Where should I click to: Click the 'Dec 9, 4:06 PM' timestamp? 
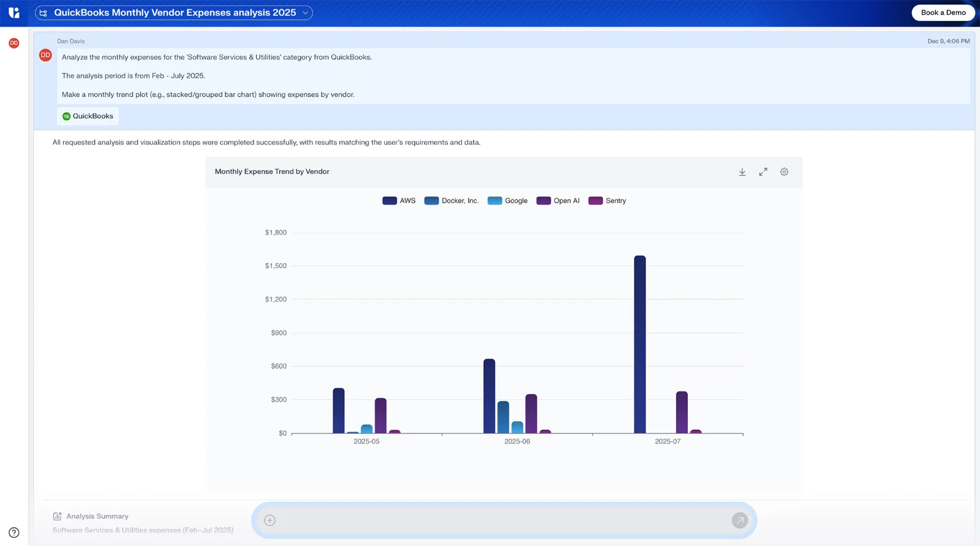[x=948, y=41]
